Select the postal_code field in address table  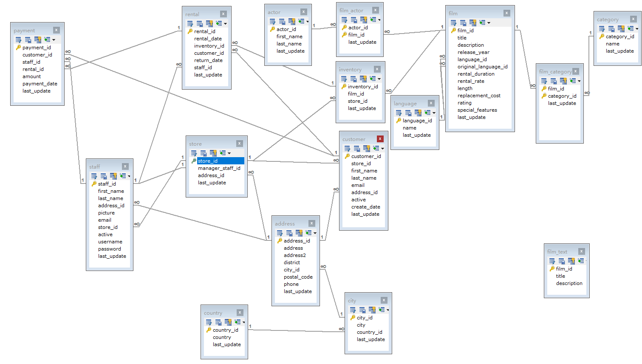(298, 277)
